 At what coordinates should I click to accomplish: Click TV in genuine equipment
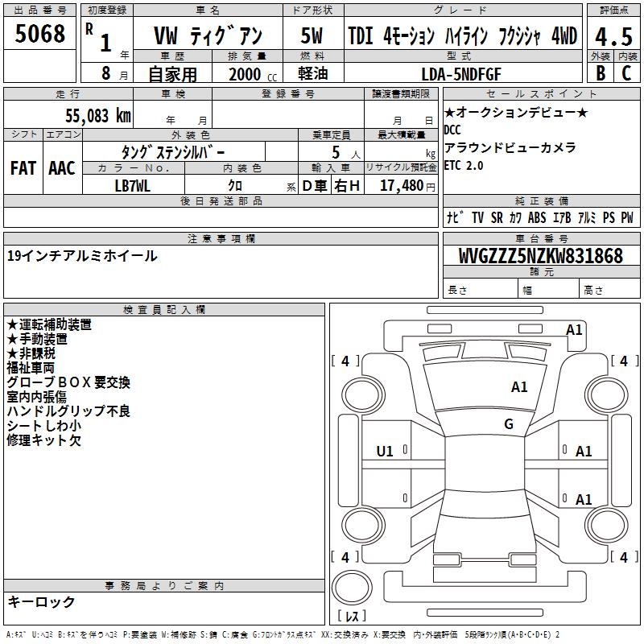pyautogui.click(x=477, y=217)
